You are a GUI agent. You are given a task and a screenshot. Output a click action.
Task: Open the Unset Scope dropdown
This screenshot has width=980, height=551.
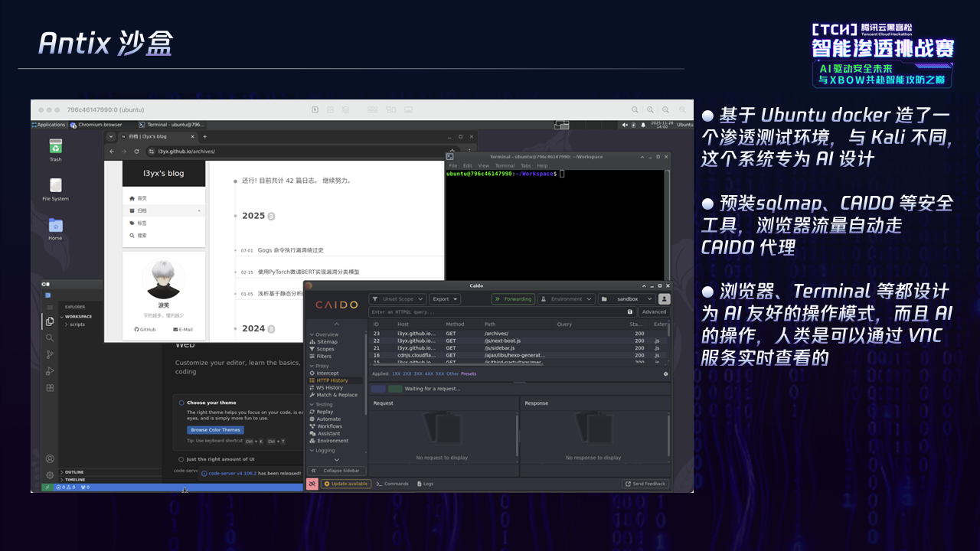397,299
